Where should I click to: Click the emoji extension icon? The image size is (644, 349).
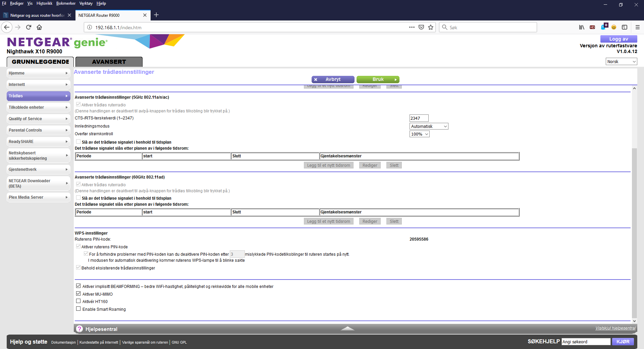point(614,27)
